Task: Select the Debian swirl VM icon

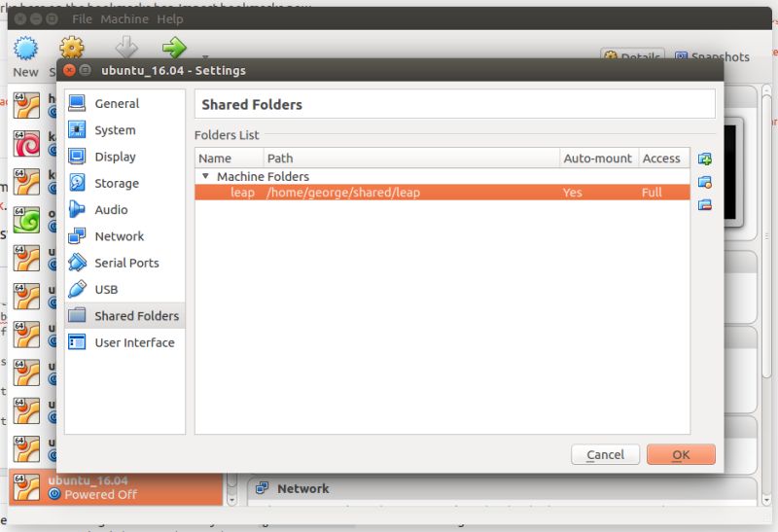Action: pyautogui.click(x=26, y=144)
